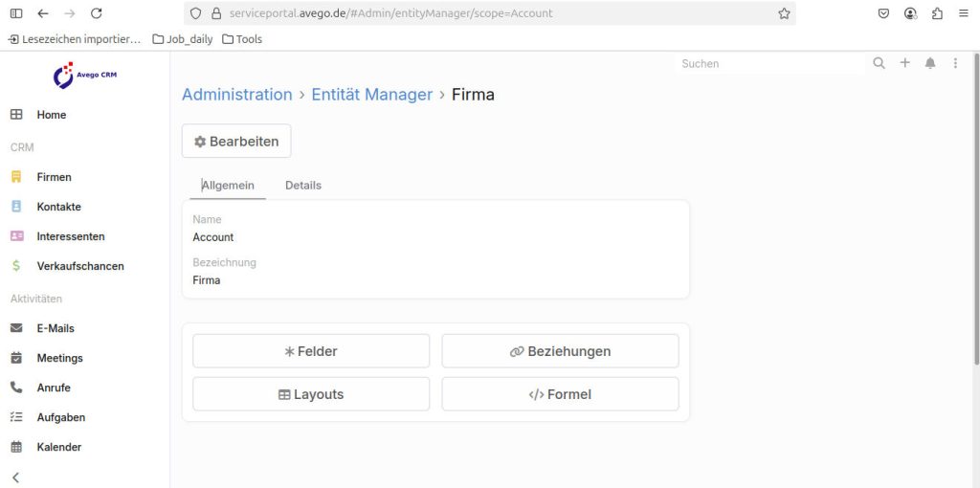Open E-Mails in the sidebar

[55, 328]
